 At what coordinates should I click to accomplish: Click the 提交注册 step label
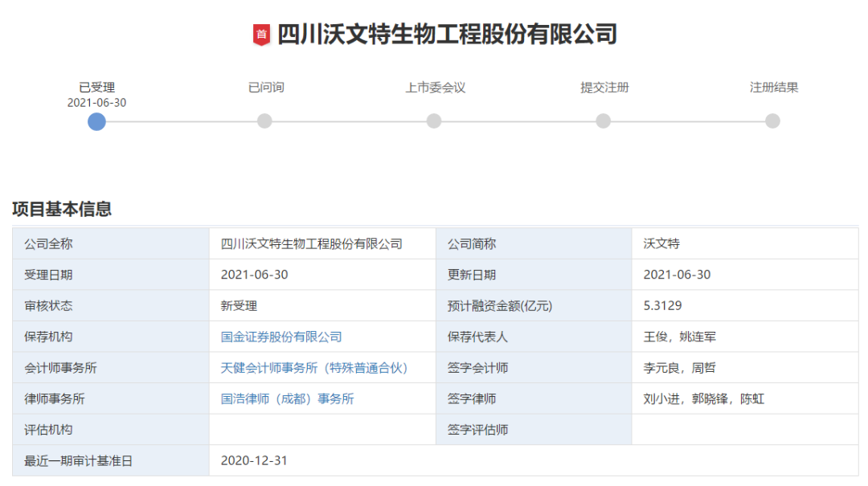pyautogui.click(x=604, y=88)
